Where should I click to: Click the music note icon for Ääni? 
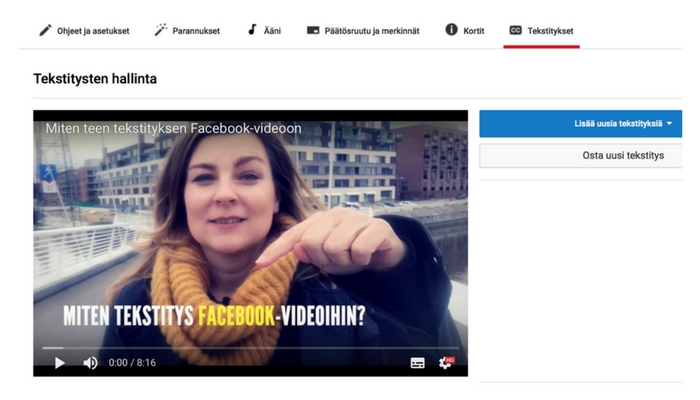[x=252, y=30]
